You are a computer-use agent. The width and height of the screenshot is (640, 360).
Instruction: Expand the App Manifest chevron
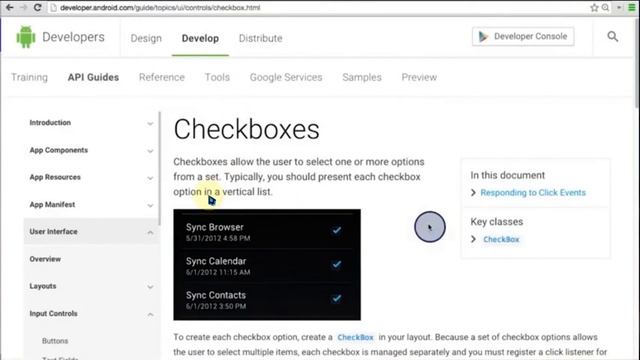pyautogui.click(x=150, y=205)
